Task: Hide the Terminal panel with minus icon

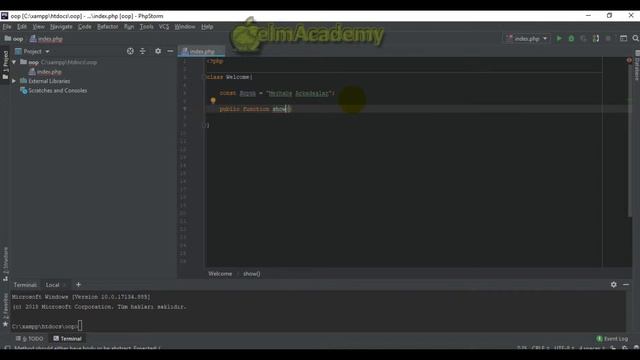Action: pos(626,284)
